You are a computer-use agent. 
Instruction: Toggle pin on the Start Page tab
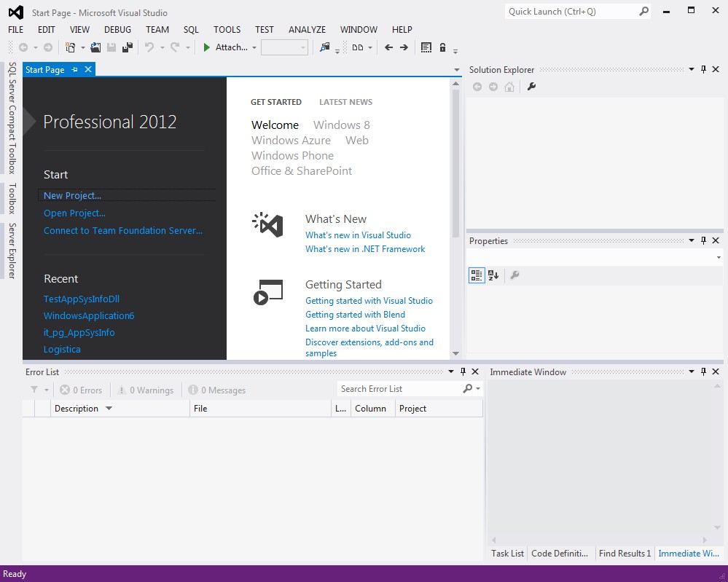pos(74,70)
